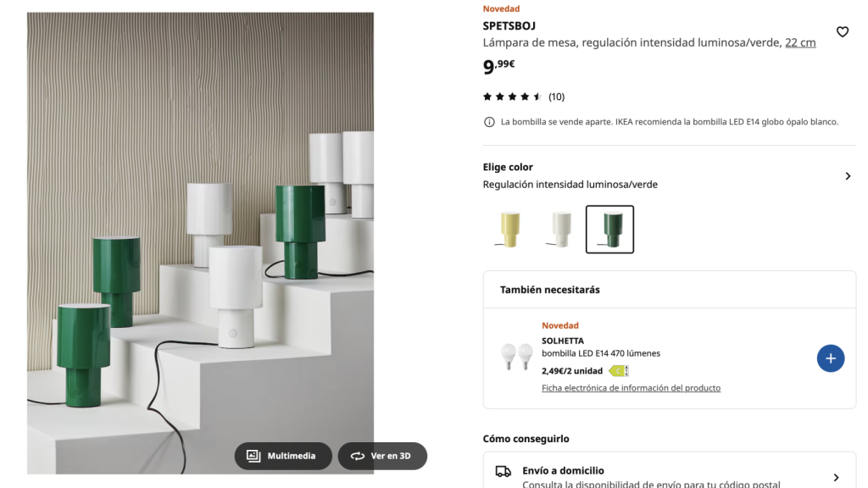The width and height of the screenshot is (868, 488).
Task: Expand the Elige color section chevron
Action: [x=847, y=176]
